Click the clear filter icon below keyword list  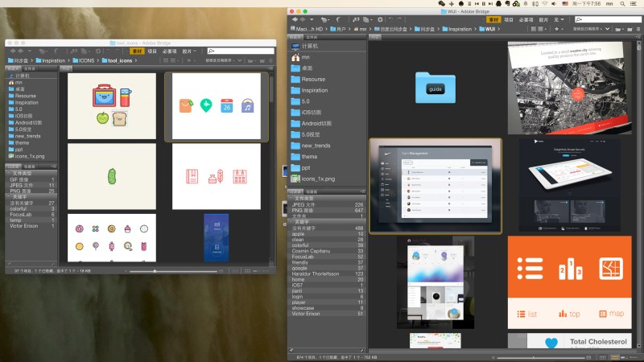point(361,351)
